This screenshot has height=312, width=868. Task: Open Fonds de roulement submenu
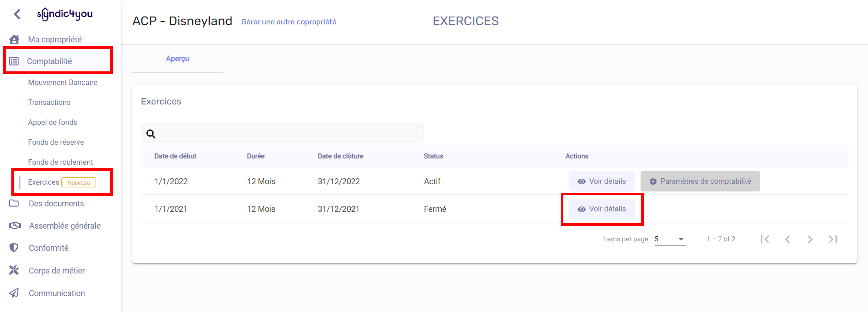pyautogui.click(x=60, y=162)
